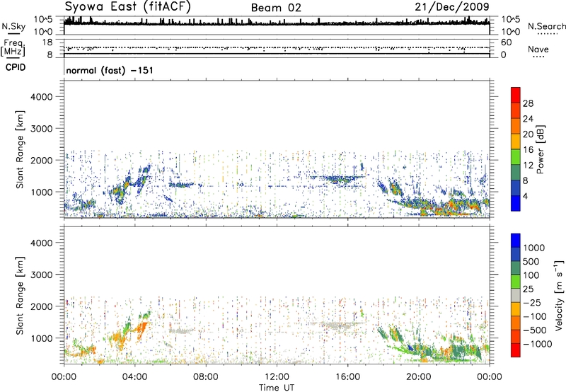Click '4000' on power panel range axis
This screenshot has width=566, height=392.
[x=42, y=97]
